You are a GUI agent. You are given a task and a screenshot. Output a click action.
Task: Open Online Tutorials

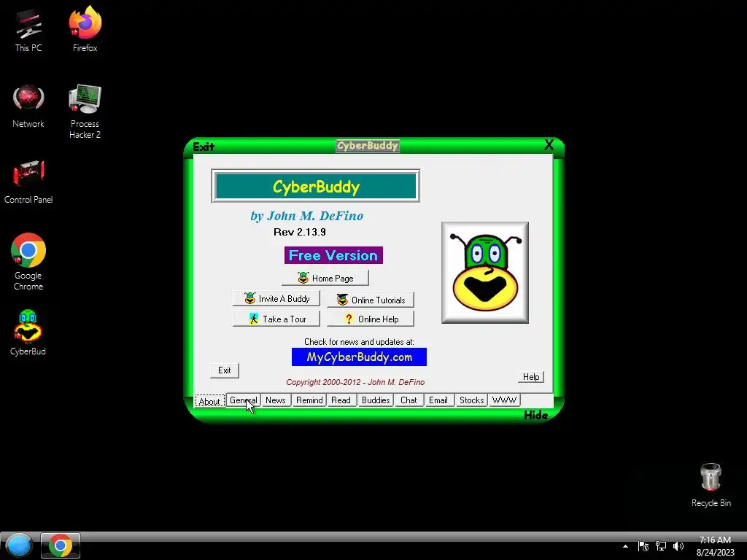(x=371, y=300)
